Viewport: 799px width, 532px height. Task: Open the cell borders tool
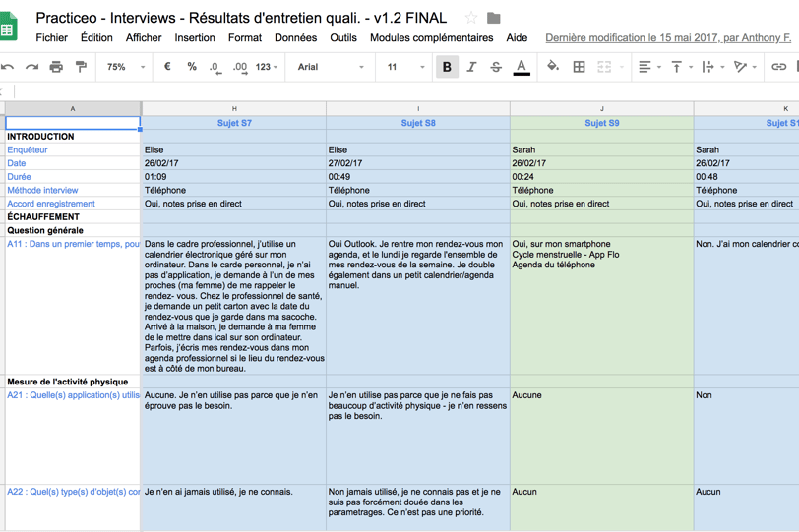point(579,67)
